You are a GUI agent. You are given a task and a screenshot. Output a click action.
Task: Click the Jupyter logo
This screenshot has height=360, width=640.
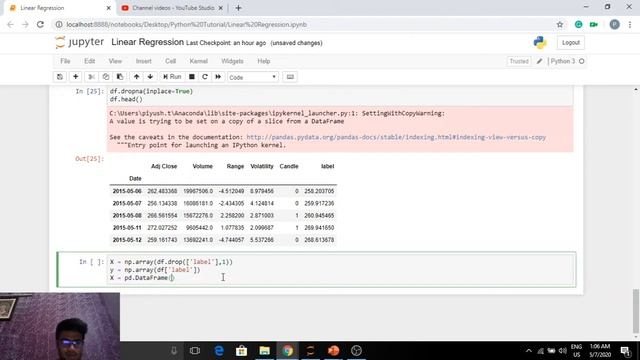[80, 42]
